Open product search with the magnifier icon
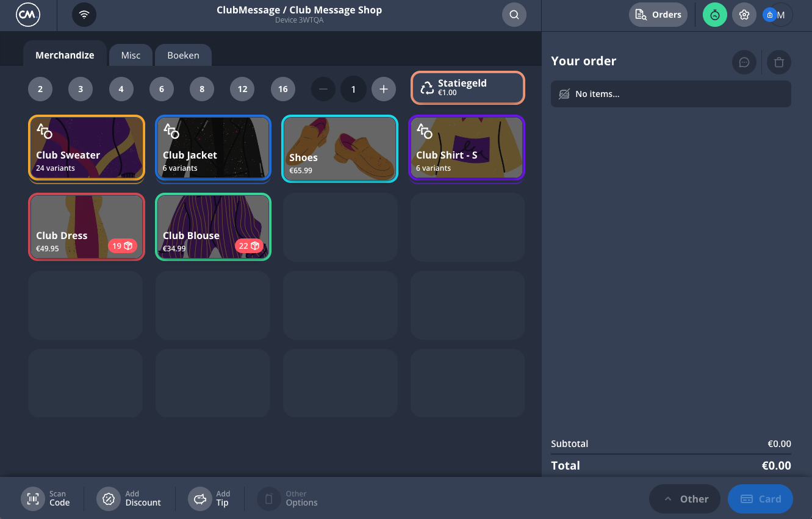Viewport: 812px width, 519px height. click(514, 15)
